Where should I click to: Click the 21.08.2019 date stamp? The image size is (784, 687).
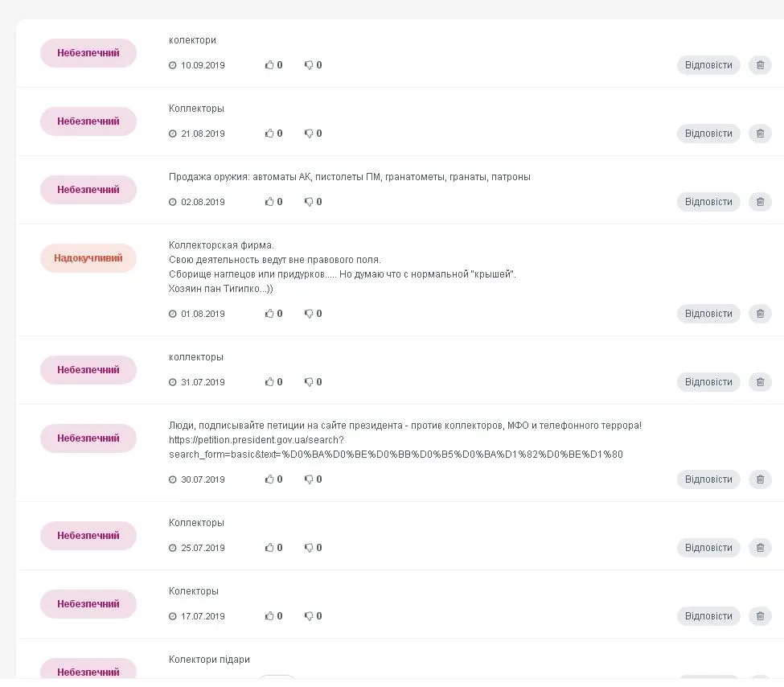(x=203, y=134)
